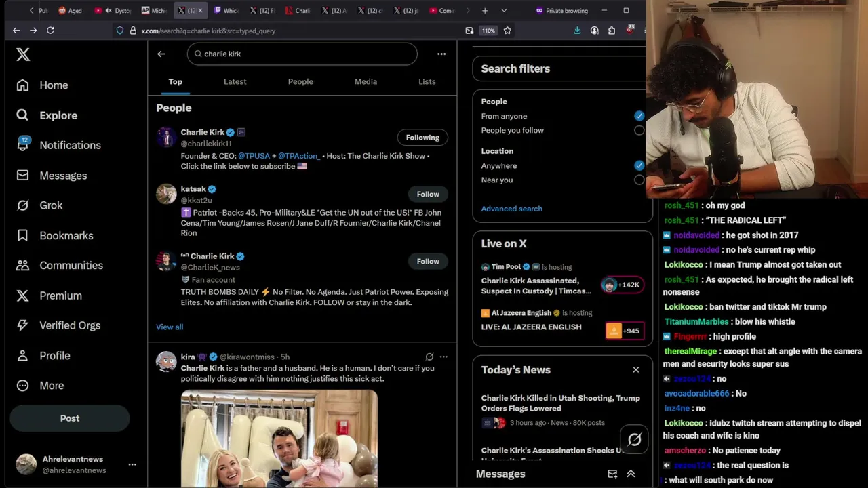Viewport: 868px width, 488px height.
Task: Open the address bar shield icon
Action: point(121,30)
